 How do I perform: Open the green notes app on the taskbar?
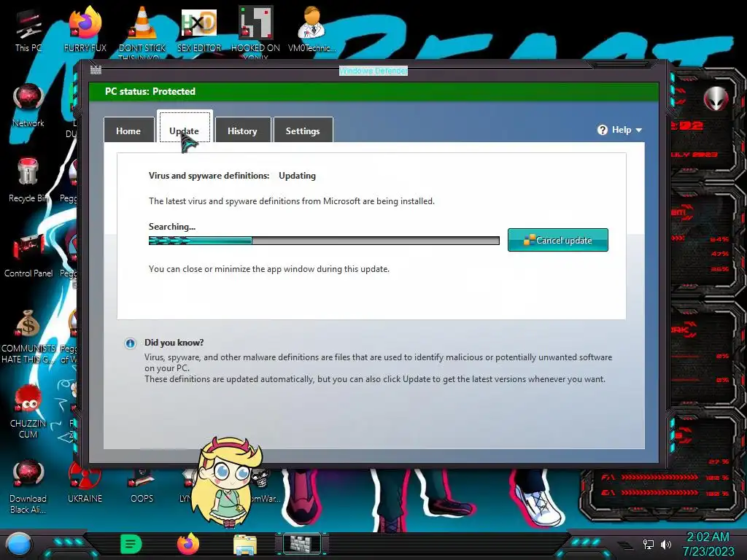coord(131,544)
